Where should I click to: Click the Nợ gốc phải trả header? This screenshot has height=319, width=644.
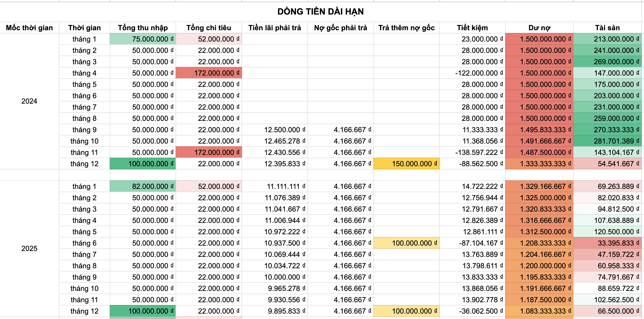tap(340, 28)
